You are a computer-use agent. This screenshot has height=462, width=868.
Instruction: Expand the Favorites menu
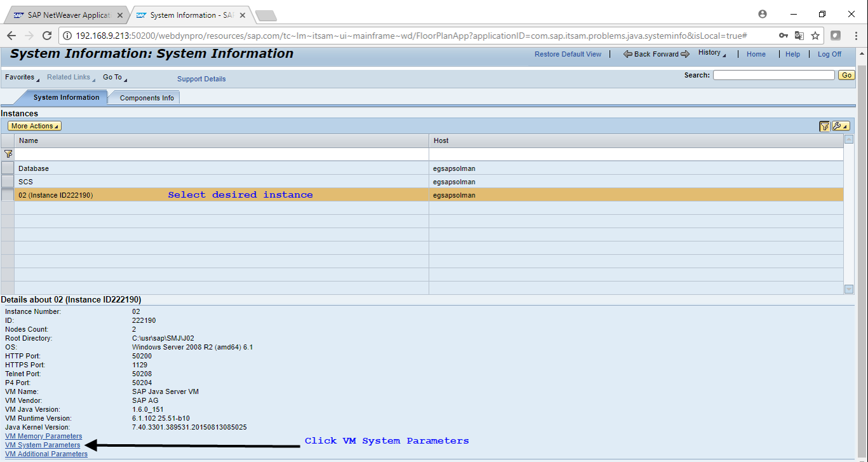pos(22,78)
